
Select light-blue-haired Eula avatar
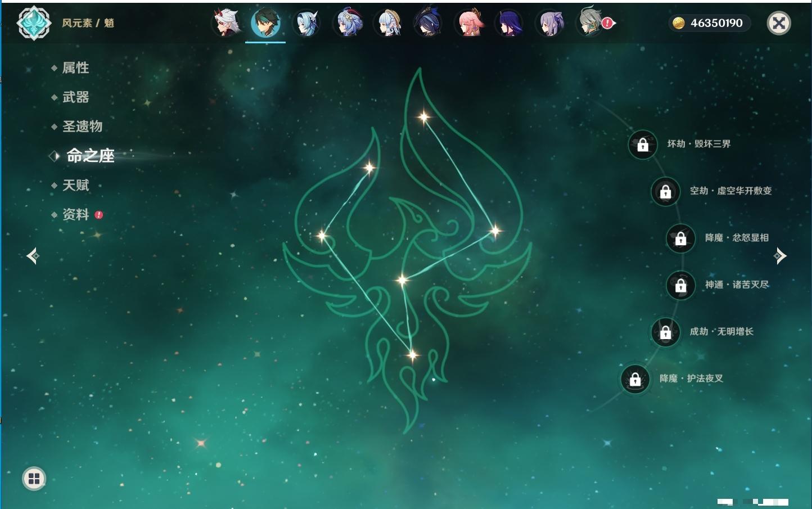[x=306, y=23]
